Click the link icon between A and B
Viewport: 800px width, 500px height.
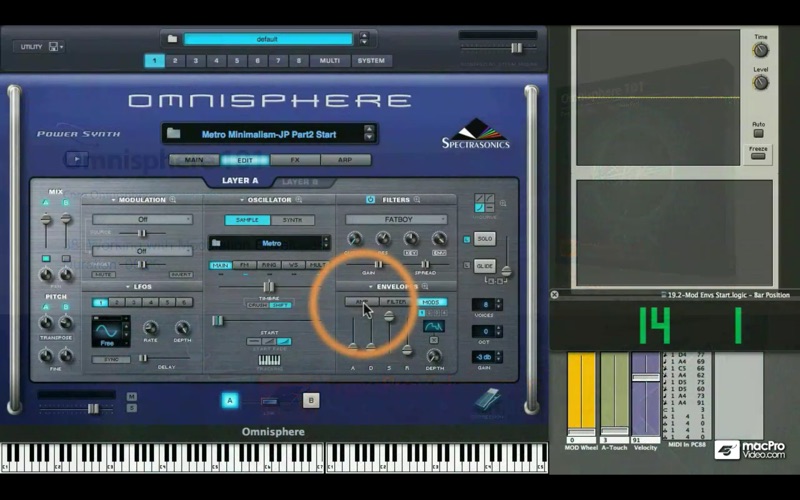(x=269, y=402)
